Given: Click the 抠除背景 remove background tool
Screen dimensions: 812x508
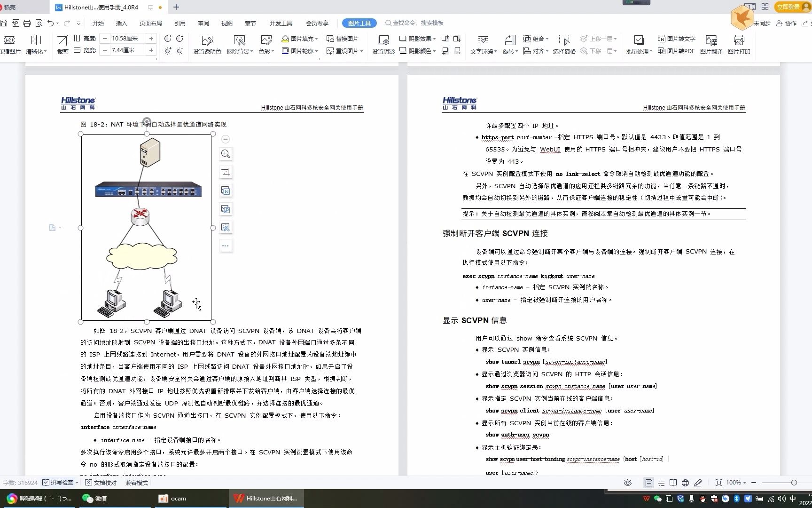Looking at the screenshot, I should [x=239, y=44].
